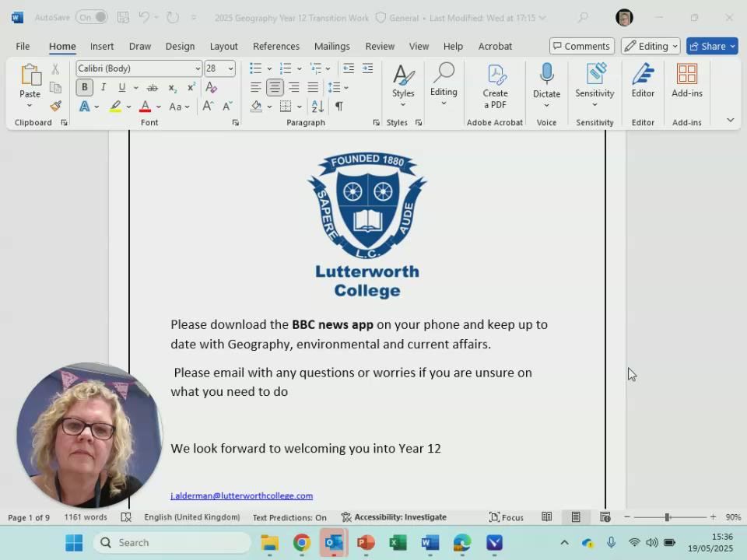Open Sensitivity label options
The height and width of the screenshot is (560, 747).
point(594,86)
